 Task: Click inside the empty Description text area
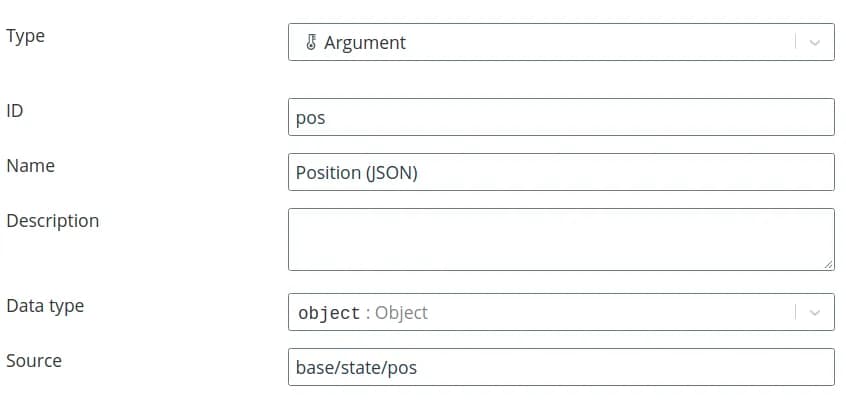[560, 239]
